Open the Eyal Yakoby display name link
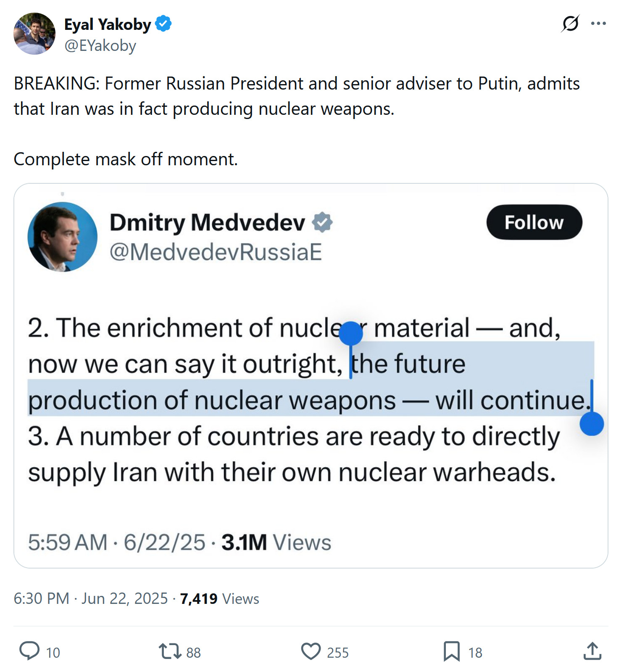Screen dimensions: 624x672 click(x=107, y=24)
